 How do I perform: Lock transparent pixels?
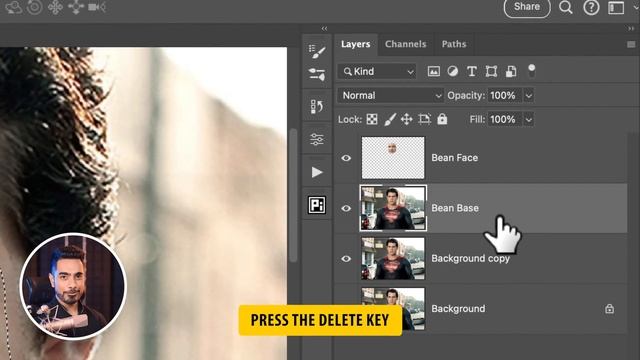[372, 119]
